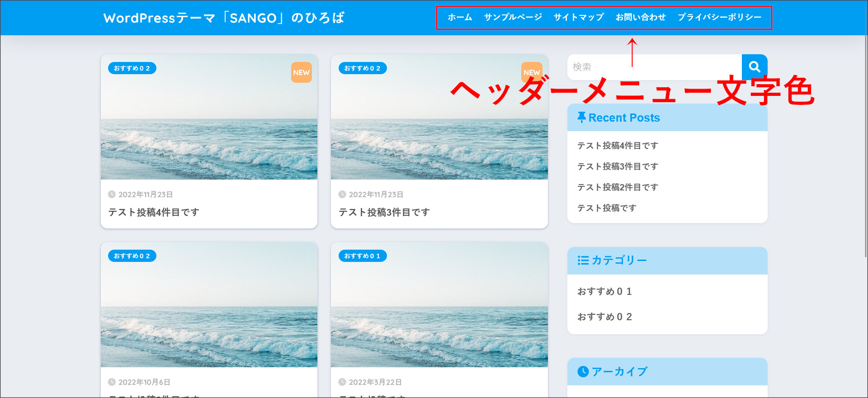The height and width of the screenshot is (398, 868).
Task: Click the clock icon on テスト投稿4件目 date
Action: (x=112, y=194)
